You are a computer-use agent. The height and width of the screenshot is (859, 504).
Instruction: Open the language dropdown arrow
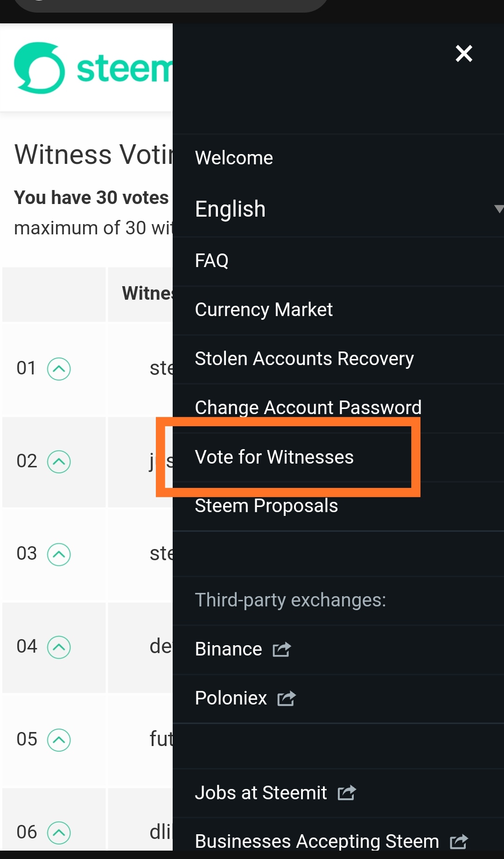tap(499, 209)
